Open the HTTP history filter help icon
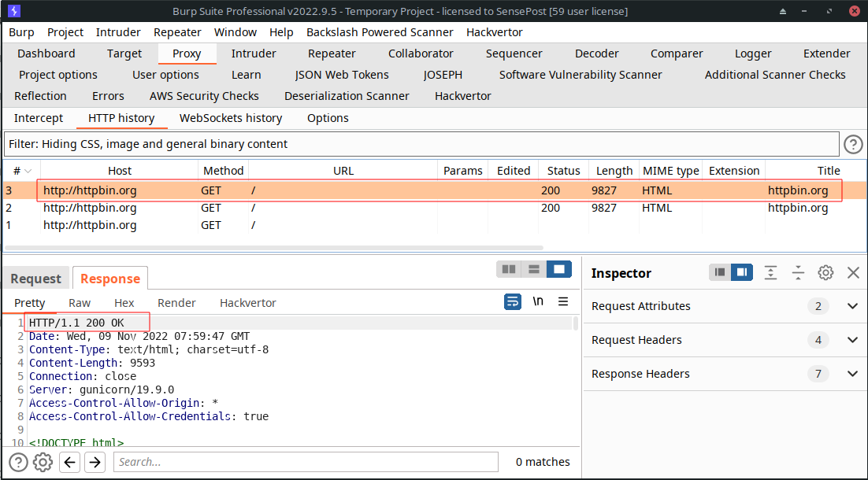 pos(853,144)
